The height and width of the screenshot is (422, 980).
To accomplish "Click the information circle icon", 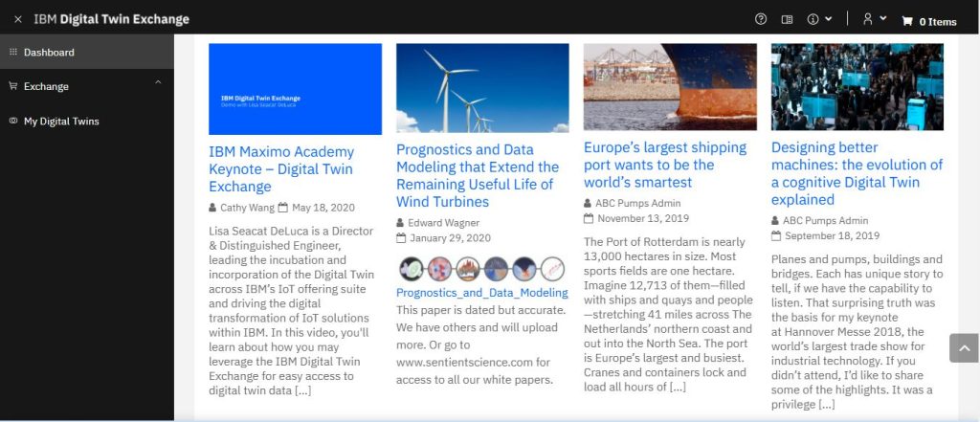I will (813, 19).
